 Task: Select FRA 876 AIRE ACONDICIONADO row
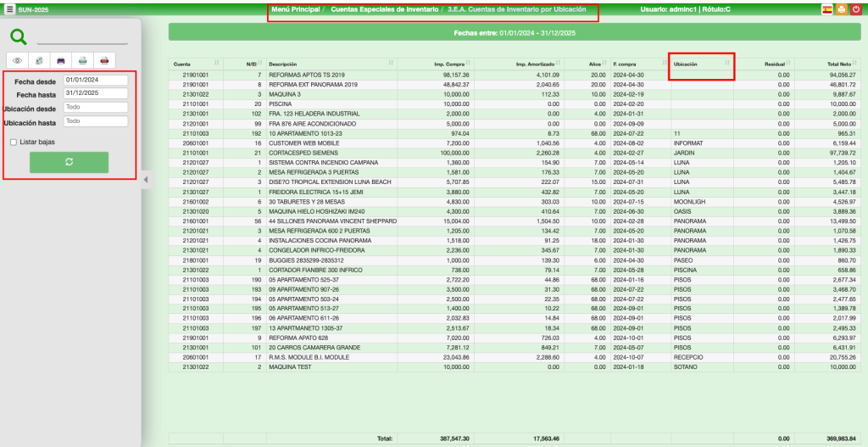[515, 124]
